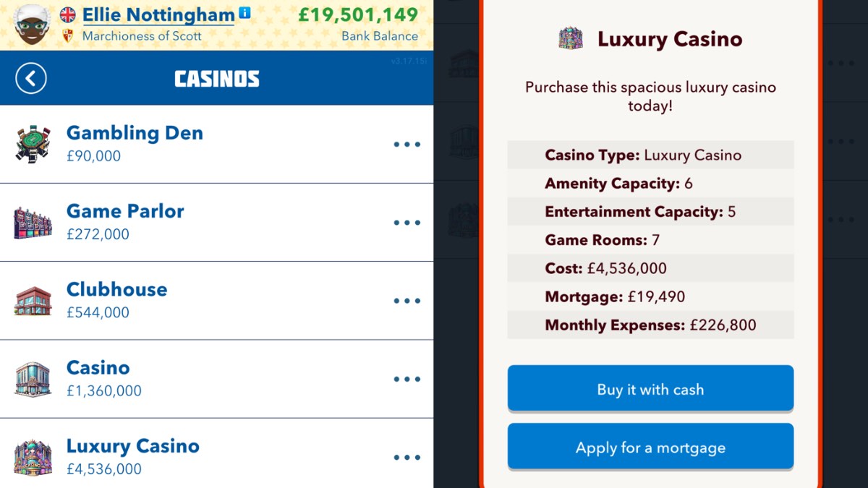Expand the Luxury Casino options menu
868x488 pixels.
(x=407, y=457)
